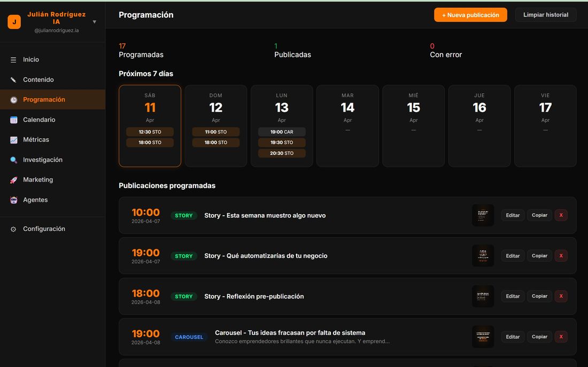
Task: Copy 'Tus ideas fracasan' carousel post
Action: (x=539, y=337)
